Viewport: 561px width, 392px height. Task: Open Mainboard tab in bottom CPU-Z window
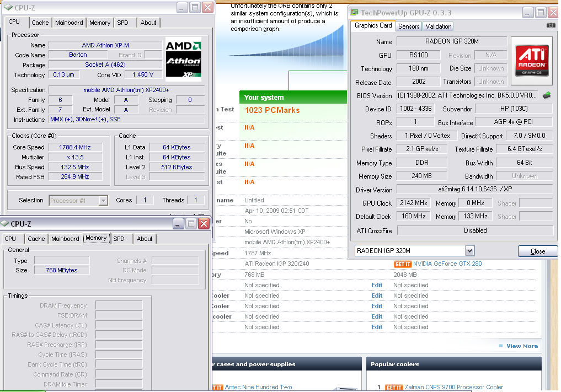click(x=65, y=239)
